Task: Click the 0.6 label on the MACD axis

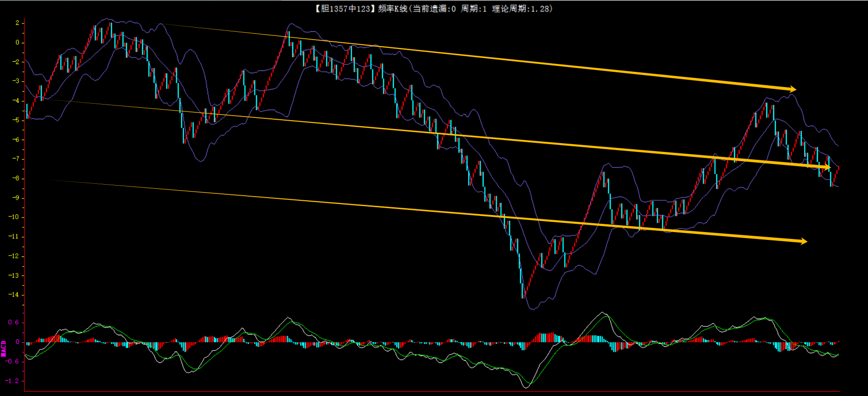Action: [x=13, y=322]
